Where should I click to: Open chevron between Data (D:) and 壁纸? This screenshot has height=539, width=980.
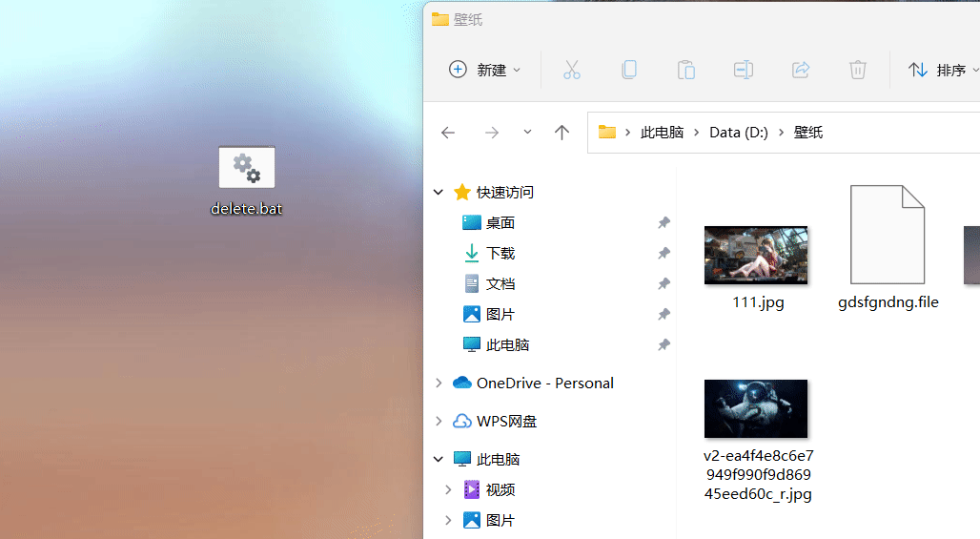(x=782, y=133)
